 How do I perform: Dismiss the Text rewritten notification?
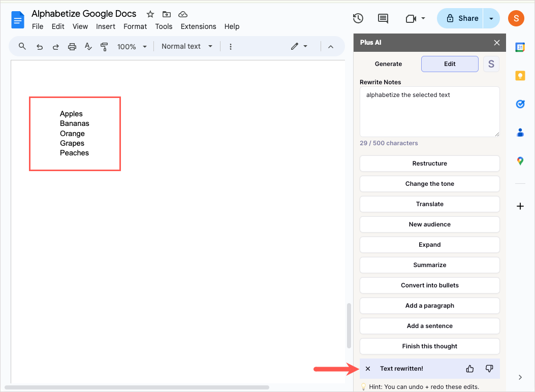point(368,369)
